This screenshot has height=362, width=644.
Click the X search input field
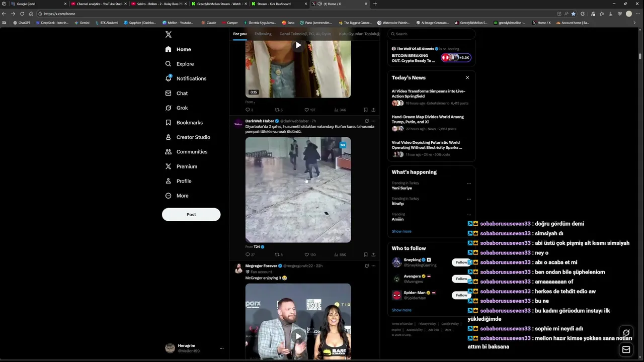click(431, 34)
